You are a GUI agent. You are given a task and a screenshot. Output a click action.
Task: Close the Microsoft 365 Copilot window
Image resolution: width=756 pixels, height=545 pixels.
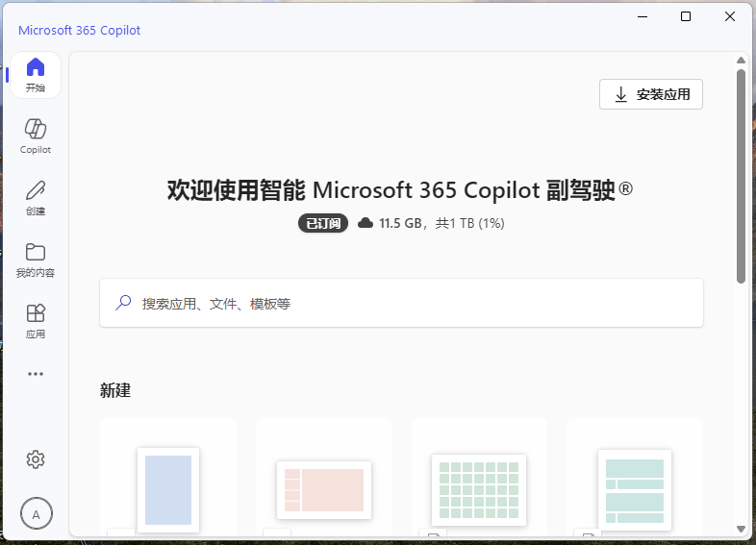click(x=729, y=16)
